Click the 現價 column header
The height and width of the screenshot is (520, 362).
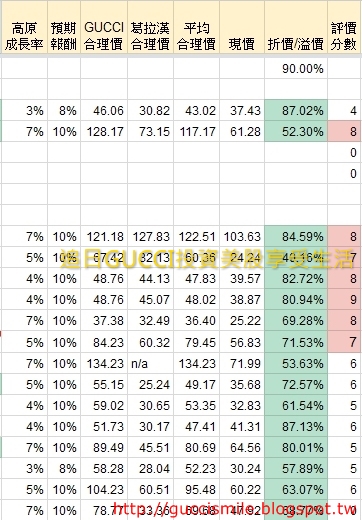click(x=242, y=27)
